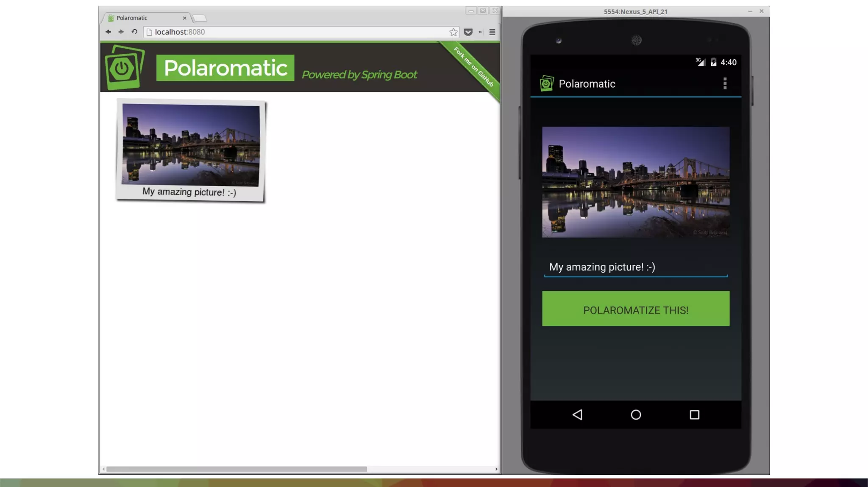
Task: Follow the Fork me on GitHub ribbon
Action: tap(474, 67)
